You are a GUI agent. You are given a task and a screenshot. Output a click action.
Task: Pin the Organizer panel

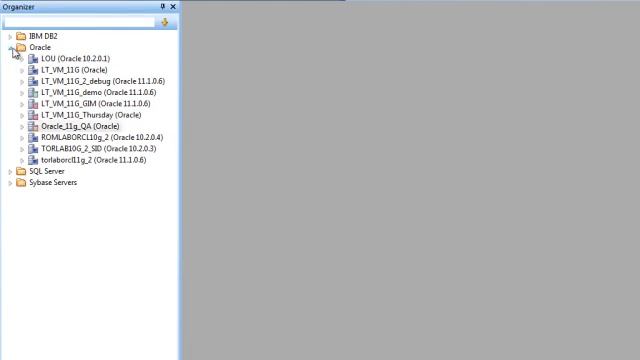point(163,7)
